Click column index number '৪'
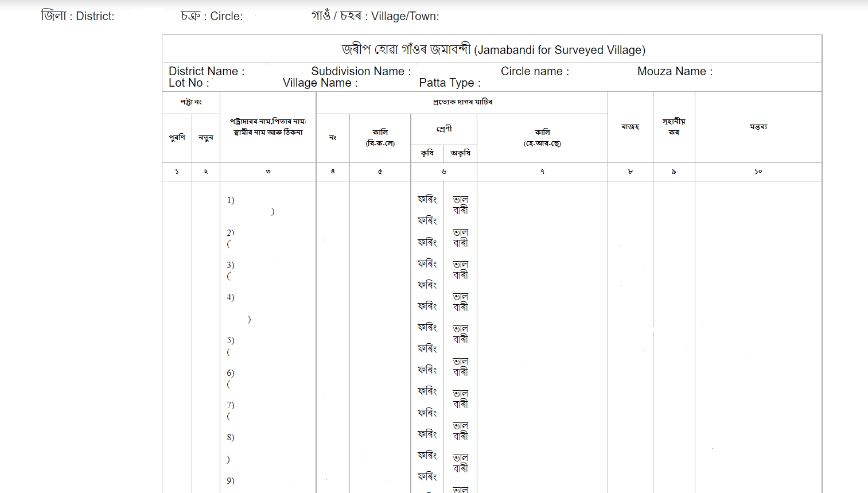This screenshot has height=493, width=868. tap(333, 172)
